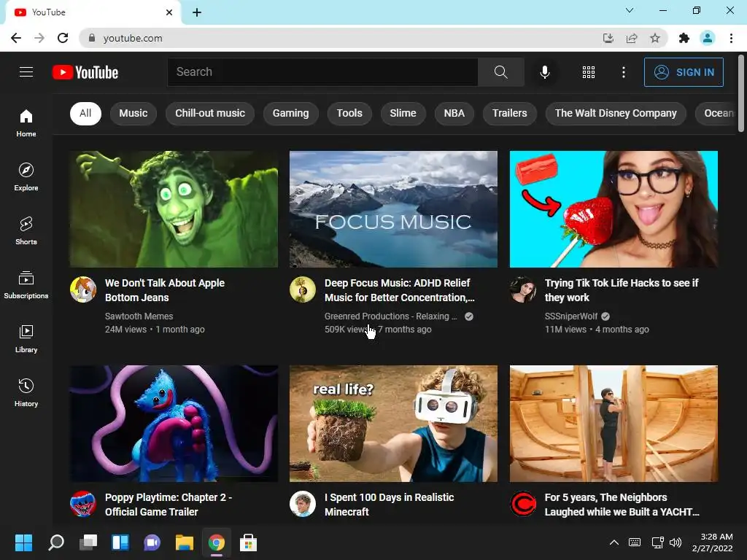
Task: Open Windows Start menu
Action: 23,542
